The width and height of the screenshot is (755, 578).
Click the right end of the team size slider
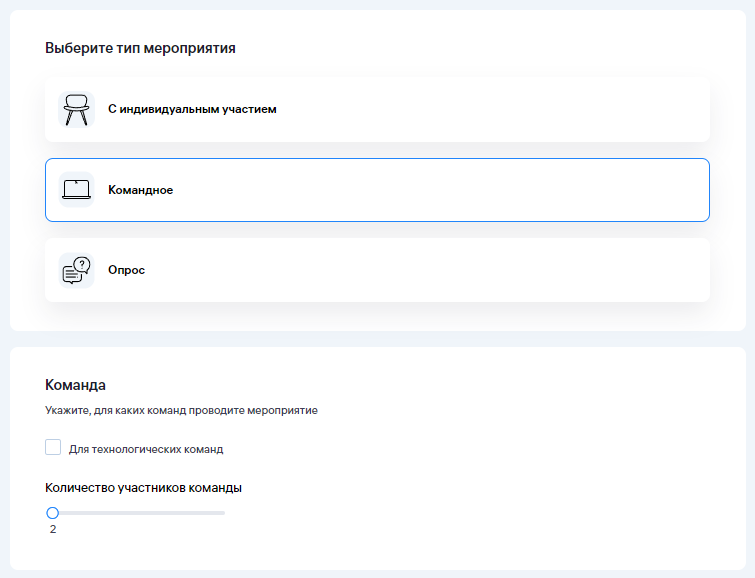pyautogui.click(x=223, y=513)
